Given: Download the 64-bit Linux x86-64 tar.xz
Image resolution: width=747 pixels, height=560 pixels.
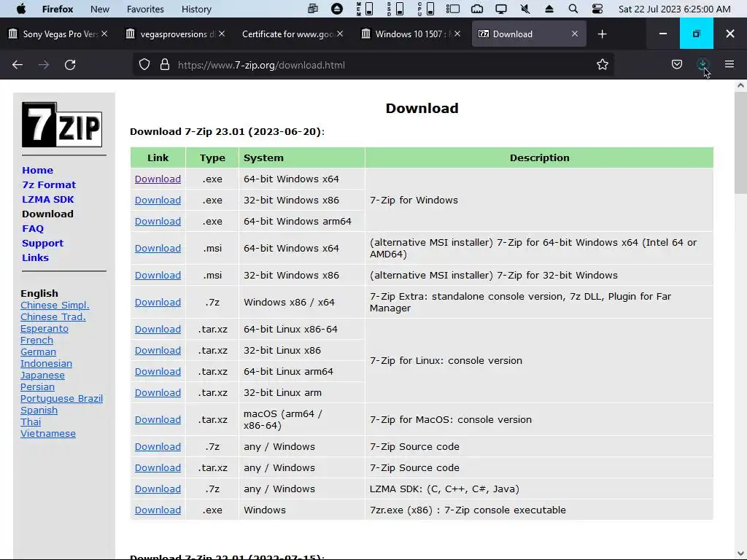Looking at the screenshot, I should pyautogui.click(x=158, y=329).
